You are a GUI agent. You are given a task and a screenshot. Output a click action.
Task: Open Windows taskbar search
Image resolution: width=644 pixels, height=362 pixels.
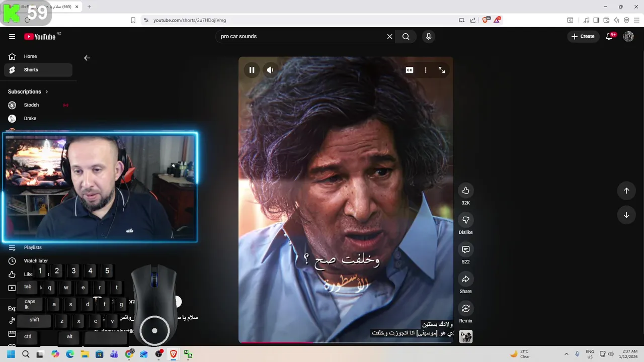26,354
